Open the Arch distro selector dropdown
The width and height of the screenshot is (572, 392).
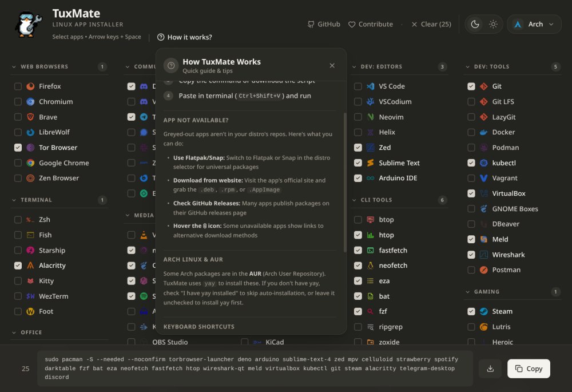(534, 24)
